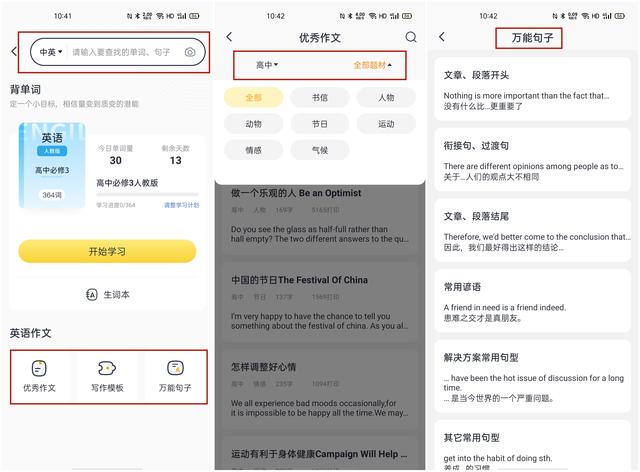Tap the camera icon in search bar

click(190, 52)
